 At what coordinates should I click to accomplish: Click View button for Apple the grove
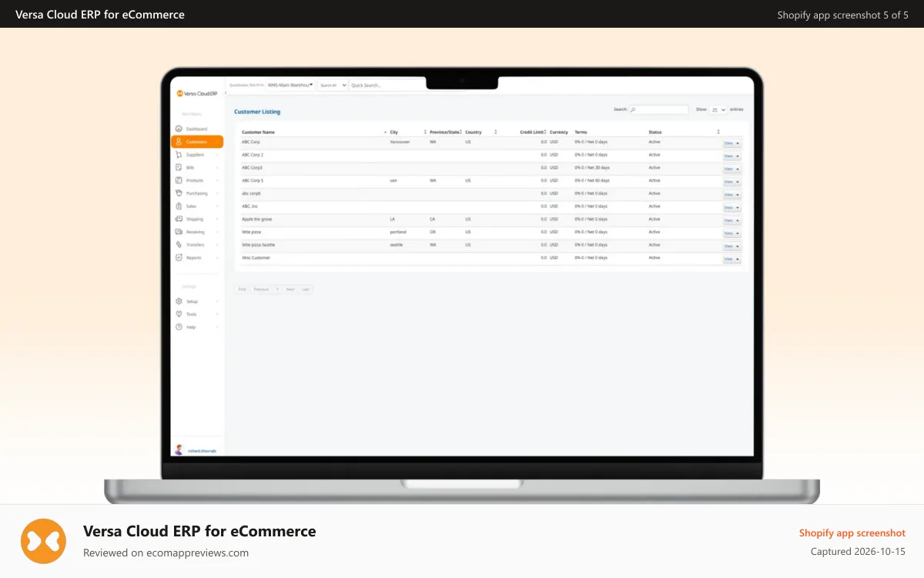coord(728,220)
